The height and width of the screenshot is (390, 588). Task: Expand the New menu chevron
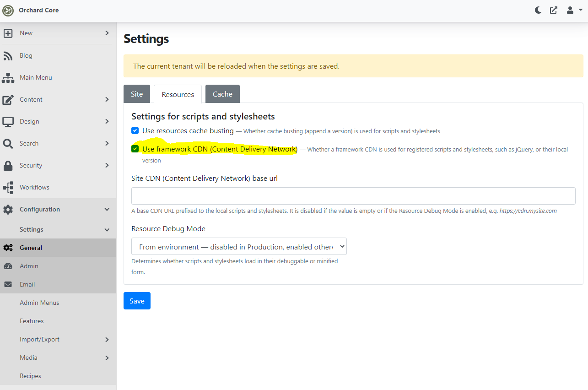click(107, 33)
